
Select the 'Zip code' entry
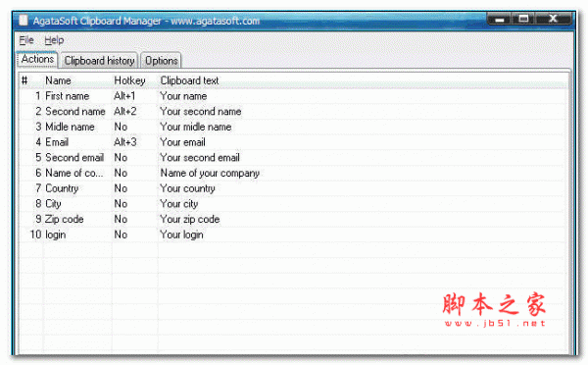64,220
